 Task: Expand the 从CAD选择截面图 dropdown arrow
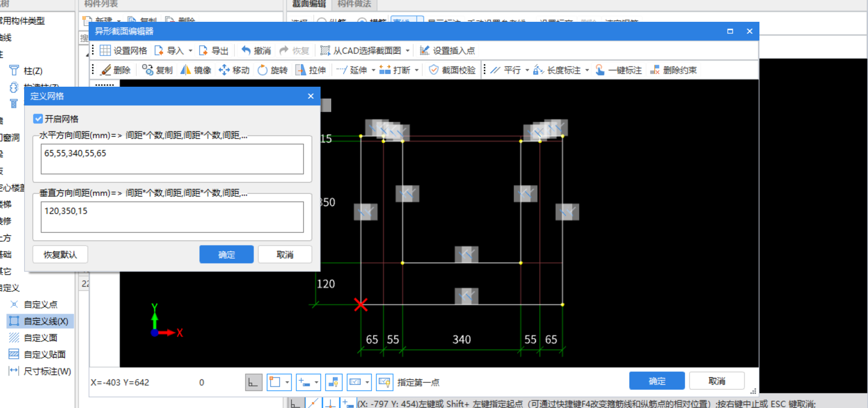click(x=408, y=51)
